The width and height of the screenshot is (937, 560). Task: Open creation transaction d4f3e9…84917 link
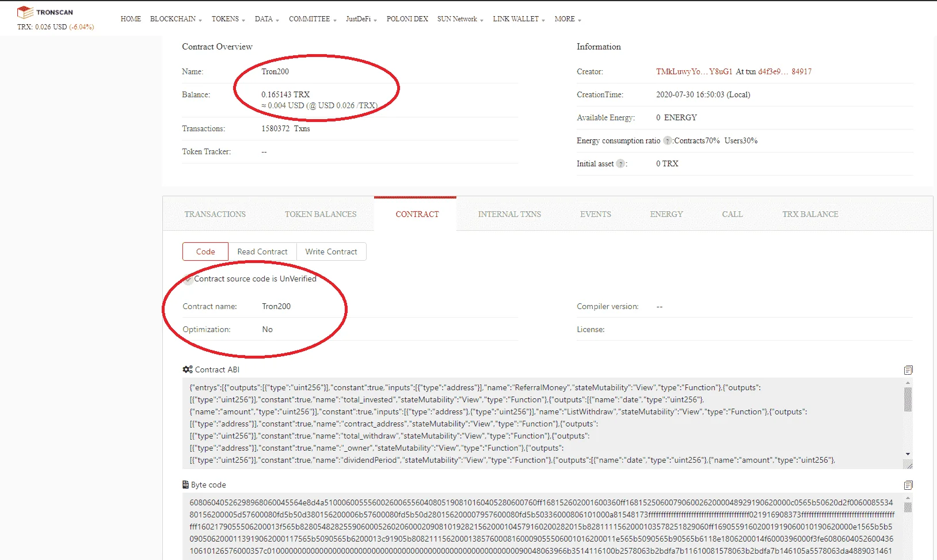(785, 71)
